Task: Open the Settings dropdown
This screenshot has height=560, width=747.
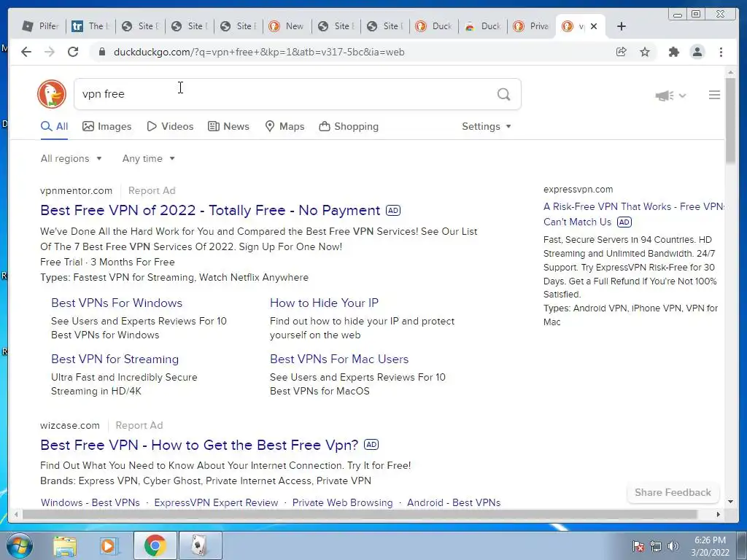Action: pos(487,126)
